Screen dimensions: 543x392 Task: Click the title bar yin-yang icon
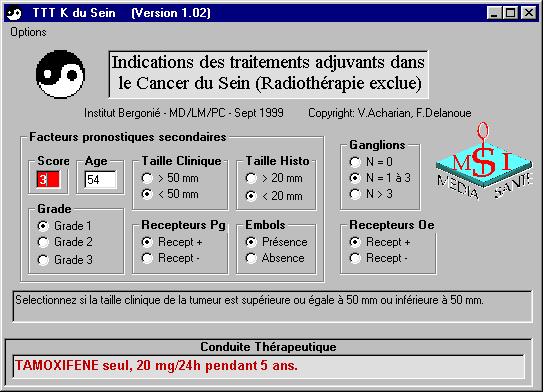14,14
